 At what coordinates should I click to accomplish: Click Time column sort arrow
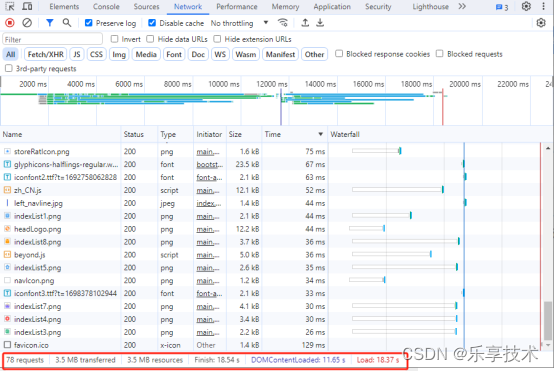320,134
